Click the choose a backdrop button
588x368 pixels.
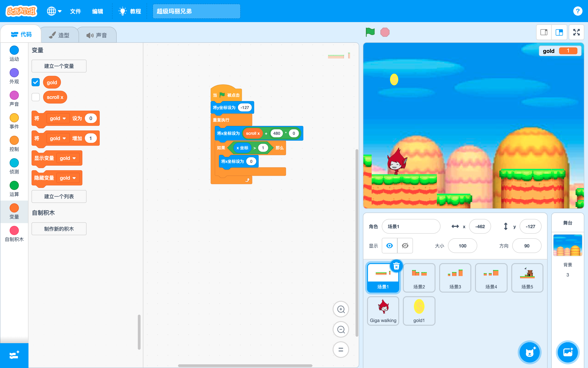tap(568, 352)
